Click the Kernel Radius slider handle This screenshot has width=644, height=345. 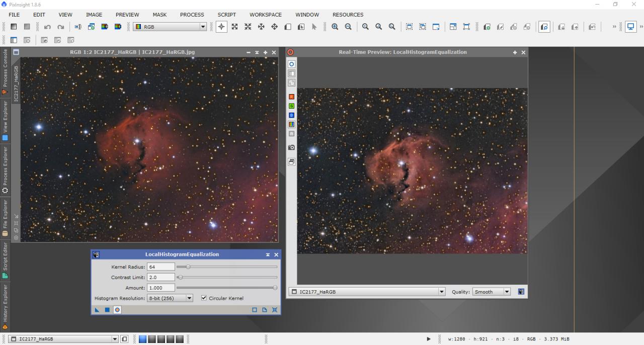(188, 267)
